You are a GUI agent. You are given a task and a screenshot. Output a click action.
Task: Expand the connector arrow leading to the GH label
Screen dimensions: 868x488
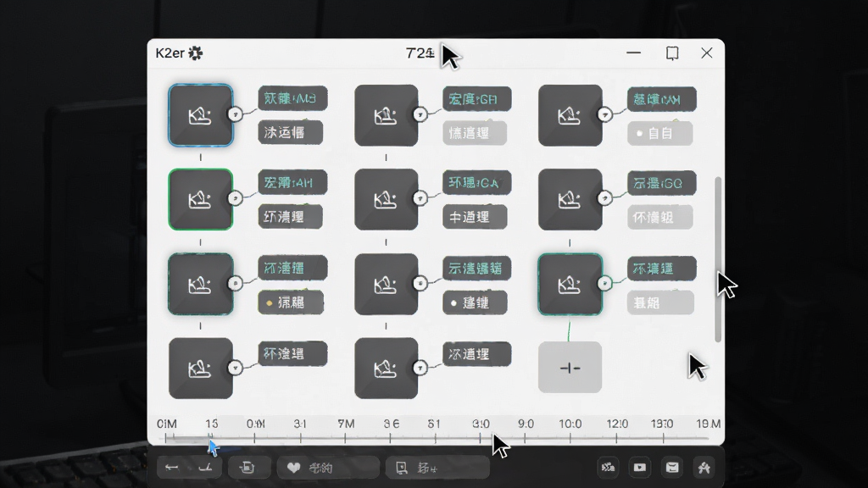[420, 114]
